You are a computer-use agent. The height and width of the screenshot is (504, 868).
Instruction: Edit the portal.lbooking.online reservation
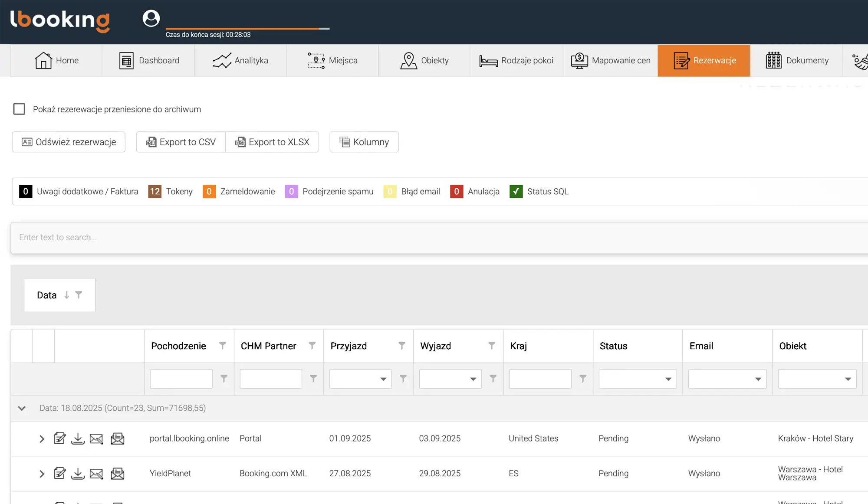tap(60, 438)
